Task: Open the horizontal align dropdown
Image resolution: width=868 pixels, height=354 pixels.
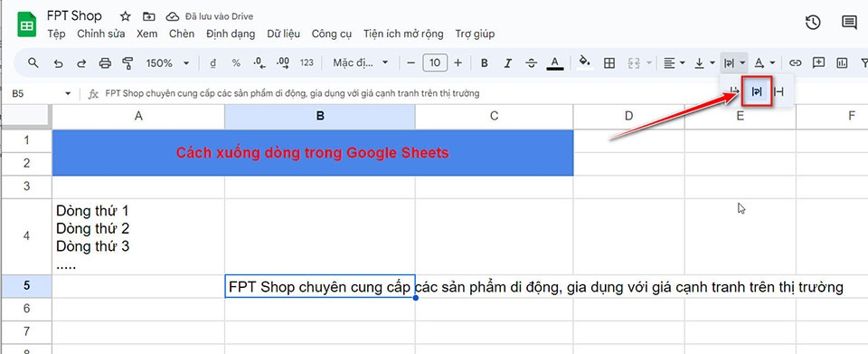Action: coord(675,63)
